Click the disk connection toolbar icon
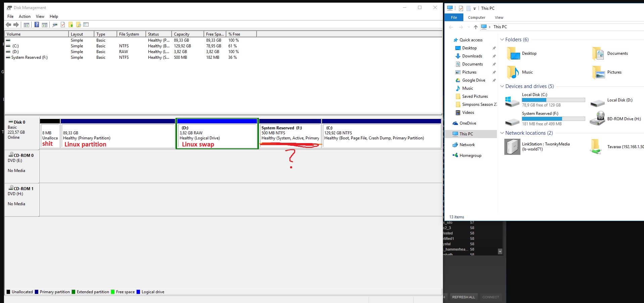This screenshot has height=303, width=644. click(55, 25)
